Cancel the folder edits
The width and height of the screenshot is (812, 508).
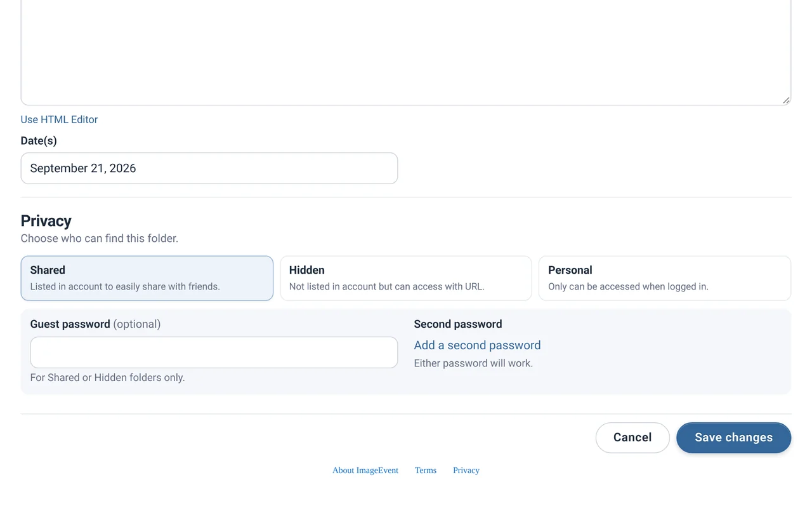pos(632,438)
